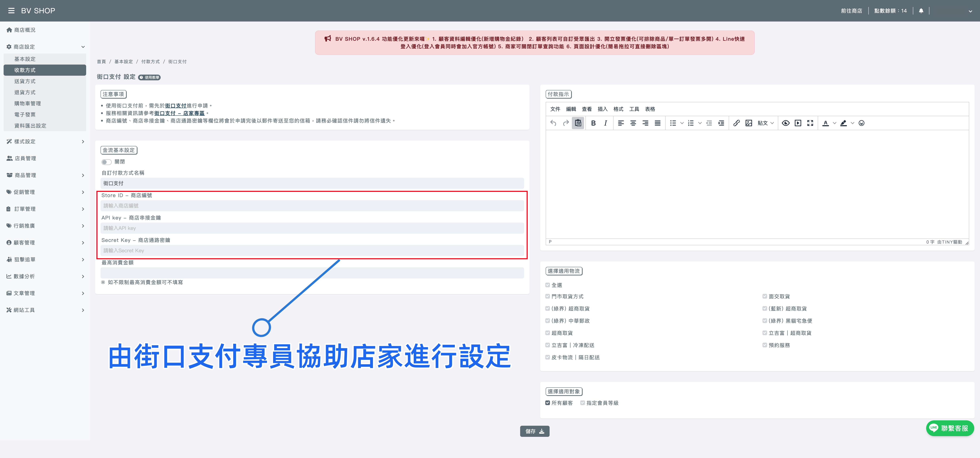
Task: Open the 貼文 dropdown in editor toolbar
Action: [x=766, y=123]
